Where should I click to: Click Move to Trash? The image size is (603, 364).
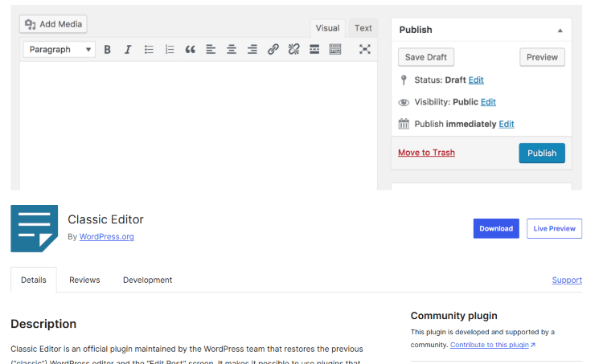(426, 153)
